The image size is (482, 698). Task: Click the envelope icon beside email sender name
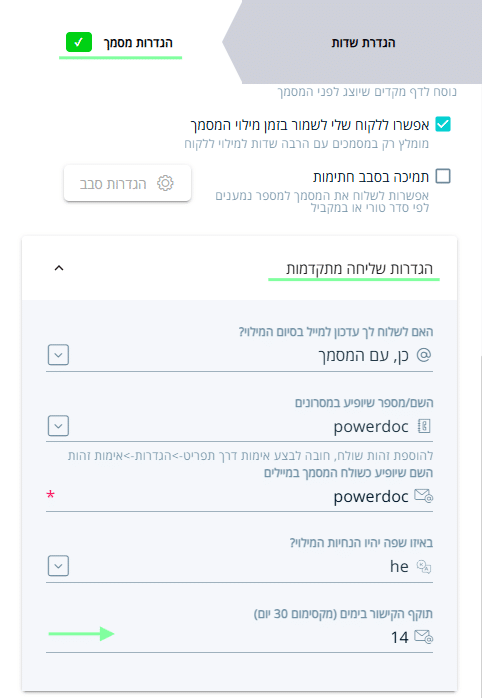(424, 496)
